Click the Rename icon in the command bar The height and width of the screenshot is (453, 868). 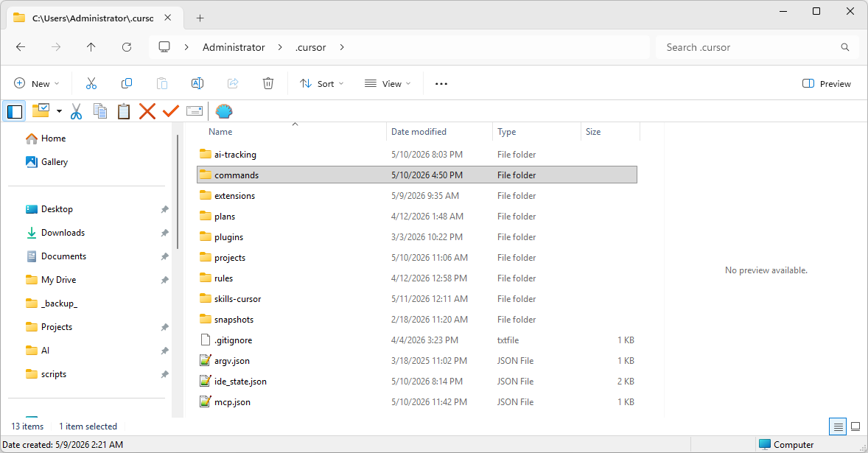[197, 83]
